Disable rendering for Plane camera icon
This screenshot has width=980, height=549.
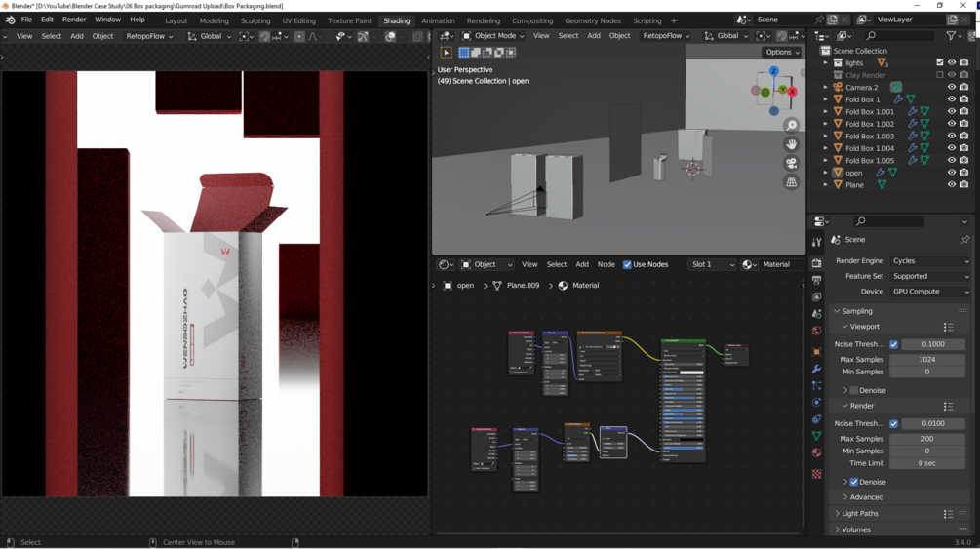(x=963, y=185)
